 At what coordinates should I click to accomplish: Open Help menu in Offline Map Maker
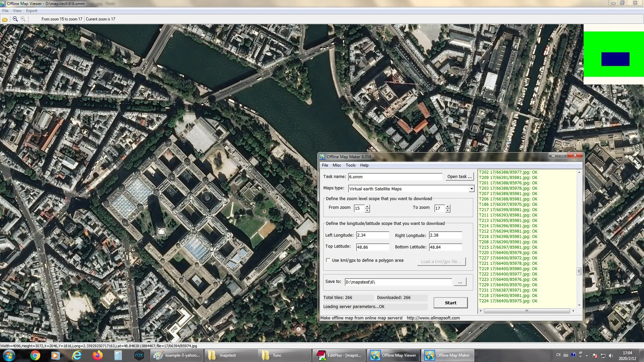pos(364,165)
